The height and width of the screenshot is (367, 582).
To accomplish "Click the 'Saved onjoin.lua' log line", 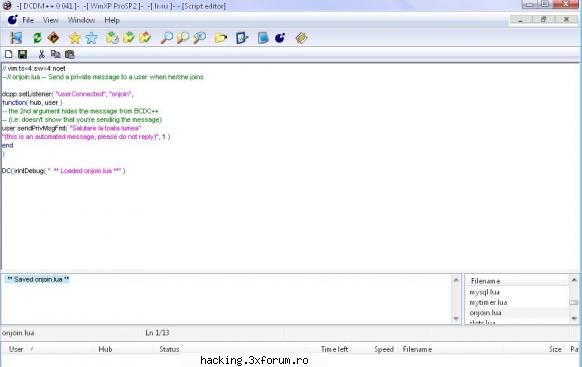I will pos(38,279).
